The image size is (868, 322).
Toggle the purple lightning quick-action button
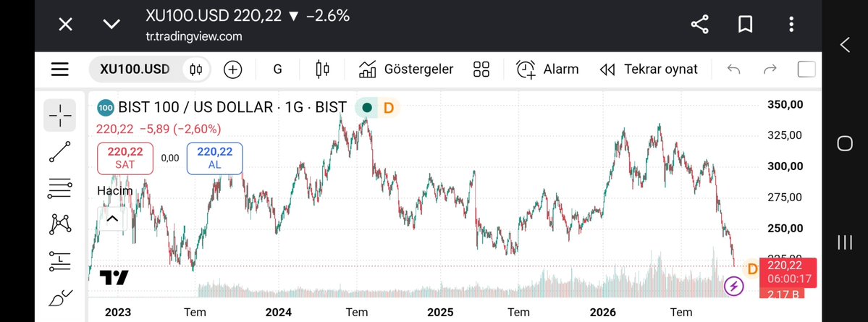[734, 286]
